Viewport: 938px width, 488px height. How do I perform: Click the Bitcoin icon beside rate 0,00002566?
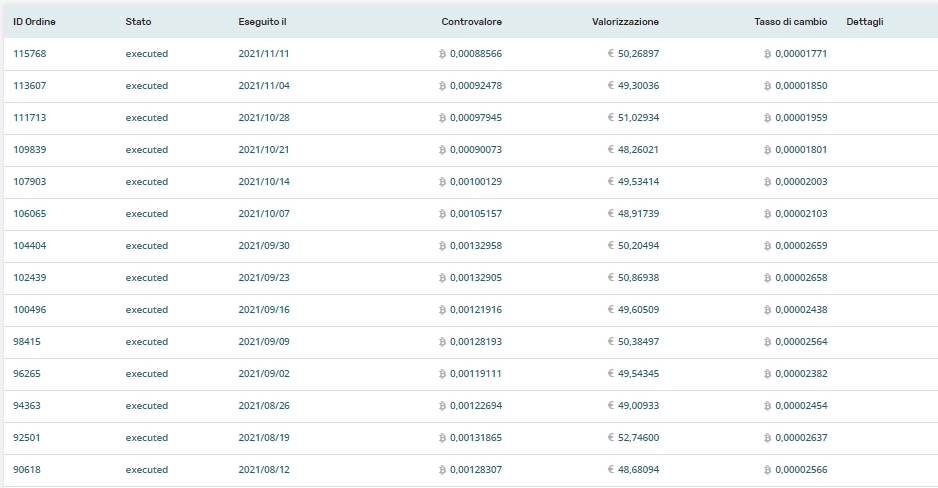coord(768,470)
